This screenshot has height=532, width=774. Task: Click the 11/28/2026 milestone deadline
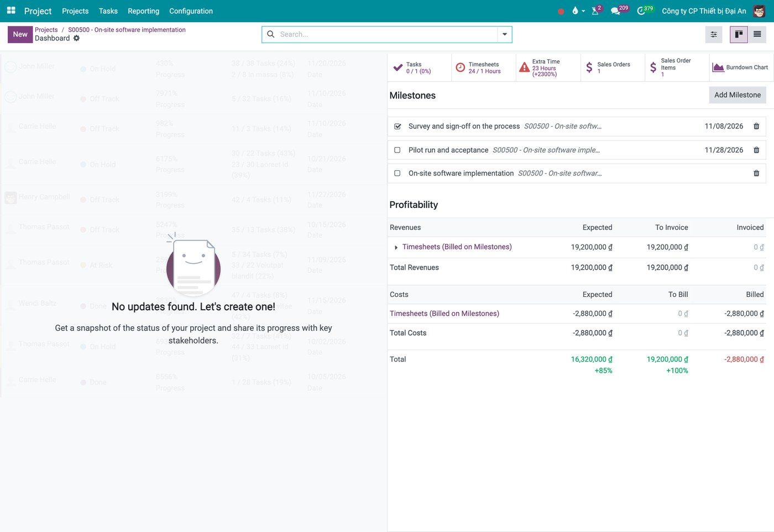[x=724, y=150]
